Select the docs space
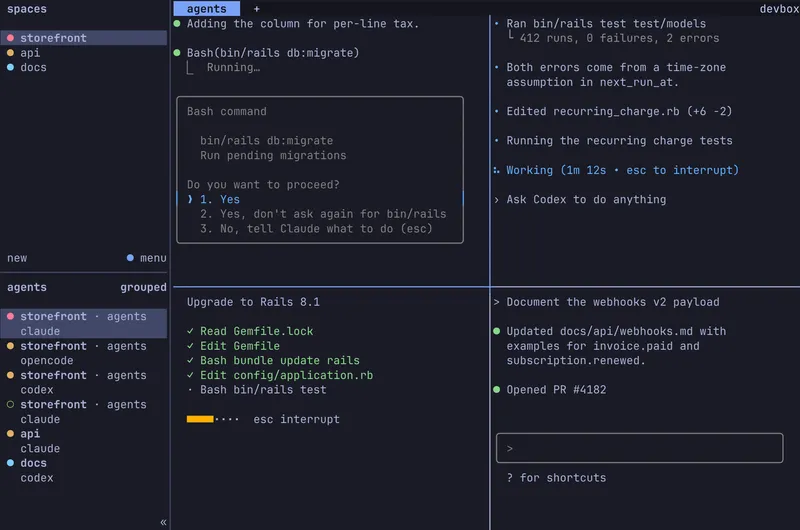The height and width of the screenshot is (530, 800). pos(84,67)
